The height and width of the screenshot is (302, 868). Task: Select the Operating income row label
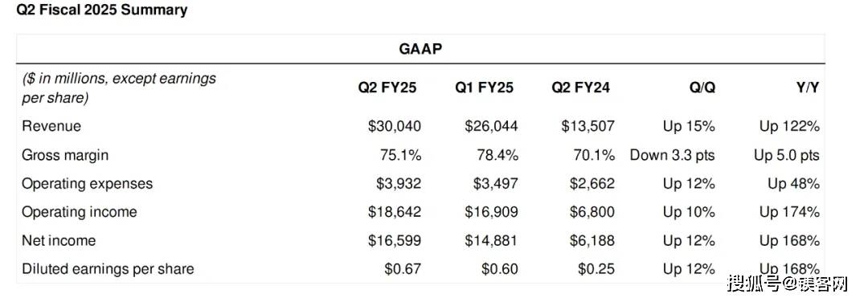pyautogui.click(x=79, y=212)
